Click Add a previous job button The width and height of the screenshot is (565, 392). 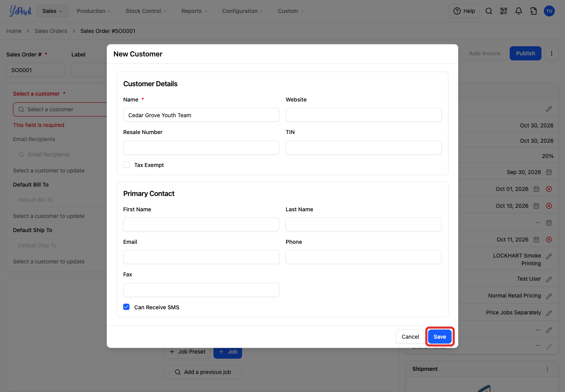pos(203,372)
